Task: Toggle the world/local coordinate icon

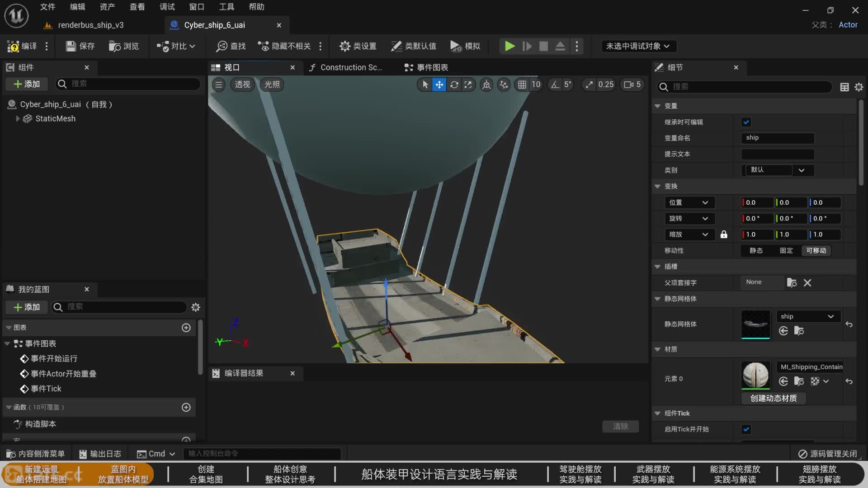Action: (486, 84)
